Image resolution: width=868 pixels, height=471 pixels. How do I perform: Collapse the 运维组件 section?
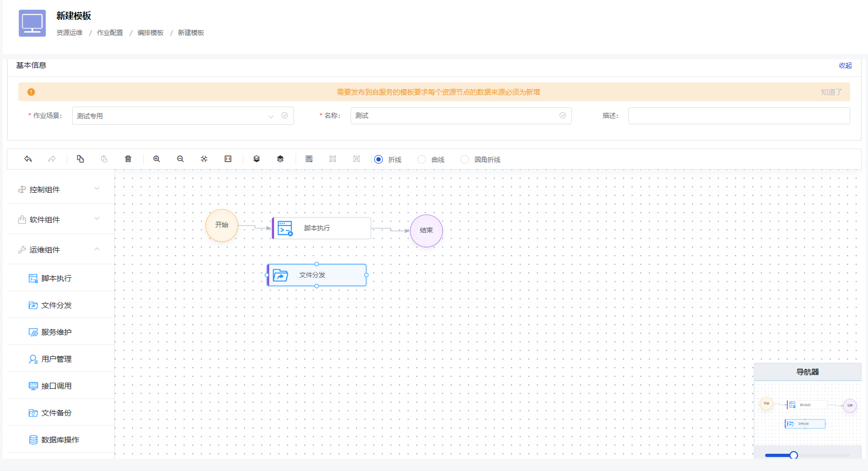(x=61, y=249)
